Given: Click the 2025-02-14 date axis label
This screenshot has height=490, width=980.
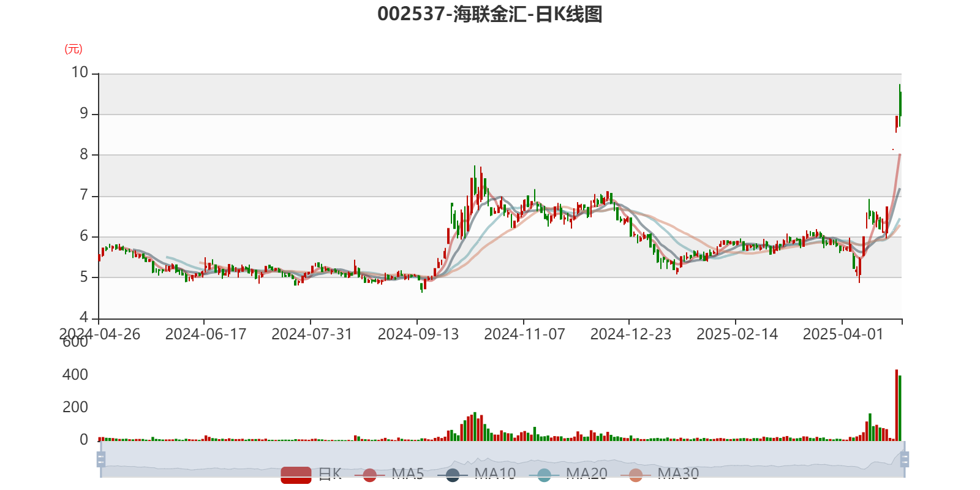Looking at the screenshot, I should click(x=737, y=334).
